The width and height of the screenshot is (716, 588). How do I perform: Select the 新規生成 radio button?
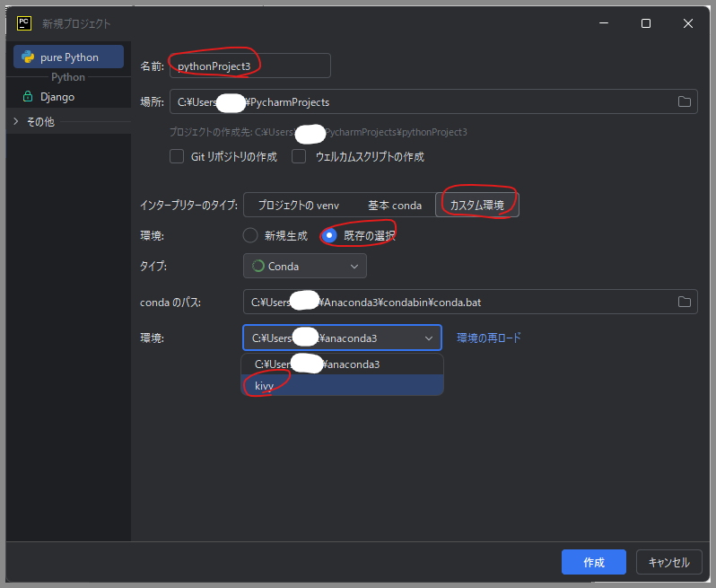pos(249,235)
